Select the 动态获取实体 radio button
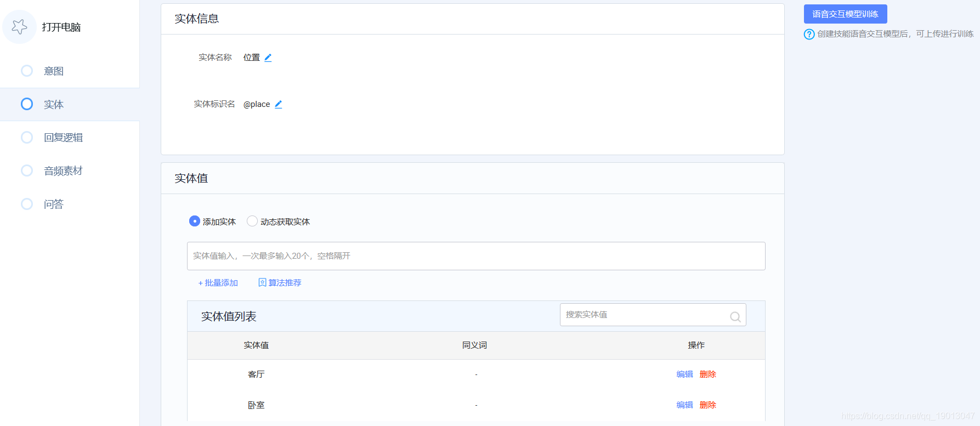This screenshot has width=980, height=426. [252, 221]
